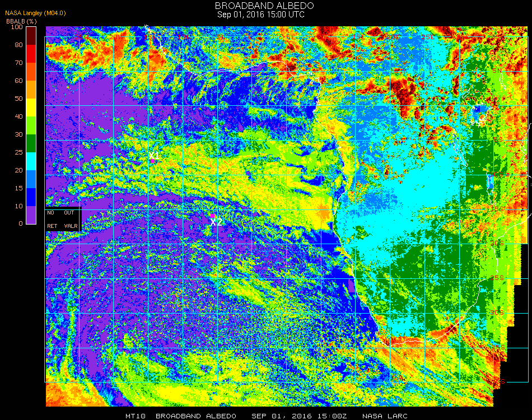Viewport: 532px width, 420px height.
Task: Click footer caption 'BROADBAND ALBEDO' text
Action: [x=196, y=416]
